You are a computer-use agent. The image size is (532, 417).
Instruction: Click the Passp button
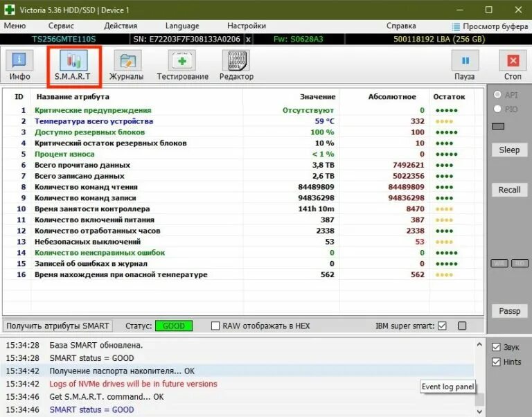(509, 311)
